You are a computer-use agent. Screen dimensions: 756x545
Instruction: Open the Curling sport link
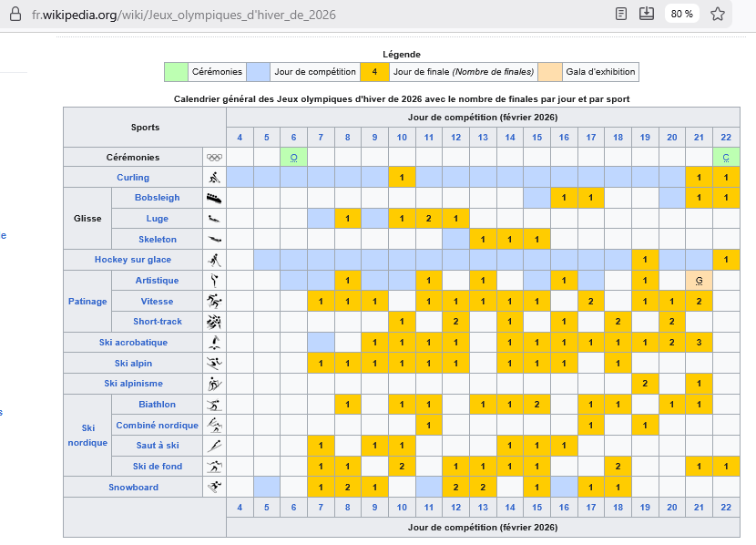tap(133, 178)
